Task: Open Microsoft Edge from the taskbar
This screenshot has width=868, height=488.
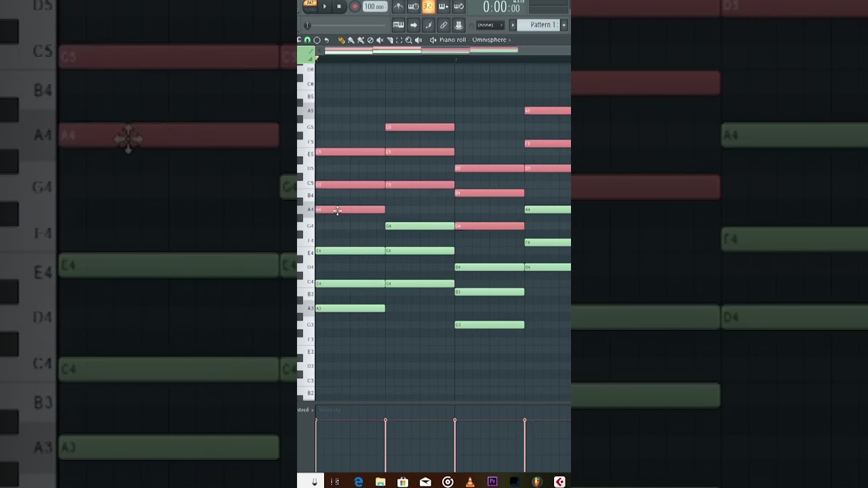Action: tap(358, 482)
